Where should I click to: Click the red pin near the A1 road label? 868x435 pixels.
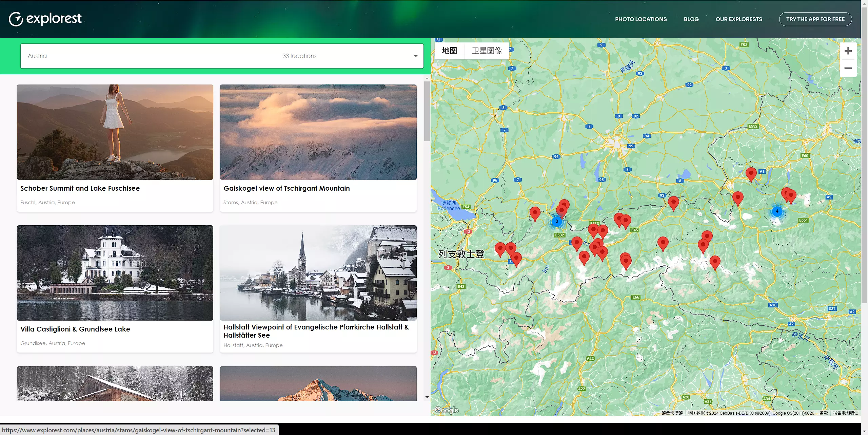click(751, 173)
